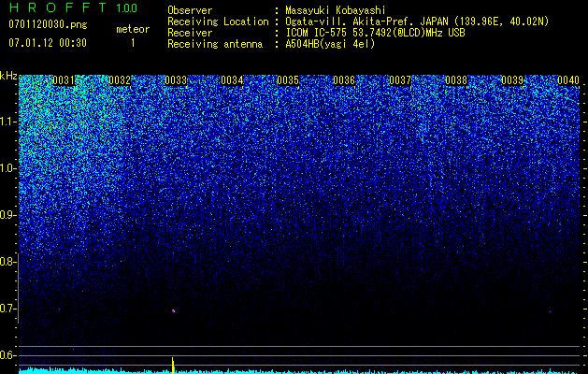Click the 0.9 kHz axis label
The height and width of the screenshot is (374, 588).
point(7,215)
